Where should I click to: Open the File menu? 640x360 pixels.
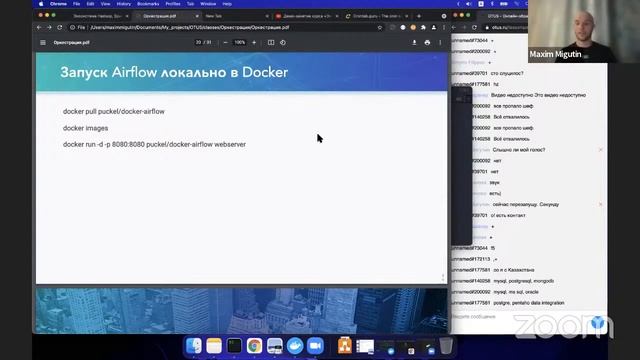(76, 4)
